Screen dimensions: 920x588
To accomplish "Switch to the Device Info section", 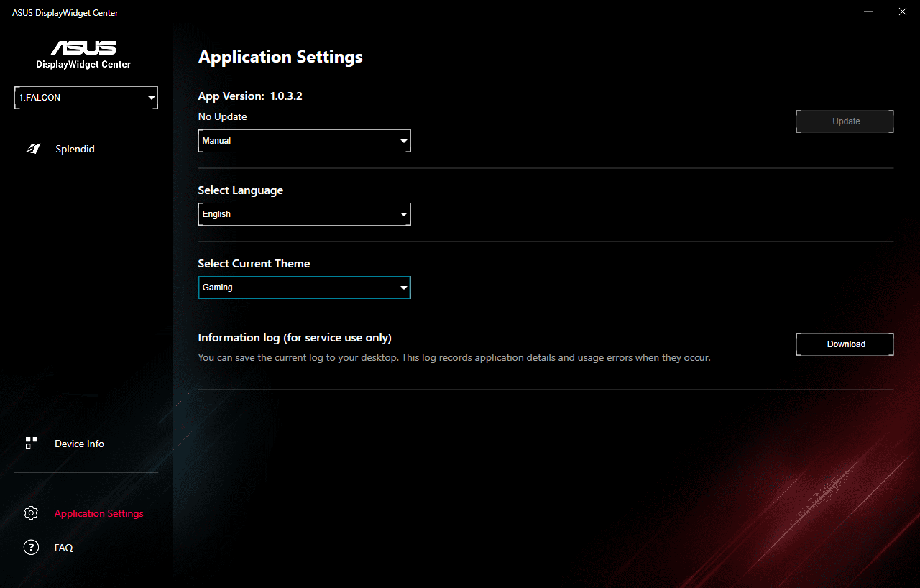I will 79,444.
